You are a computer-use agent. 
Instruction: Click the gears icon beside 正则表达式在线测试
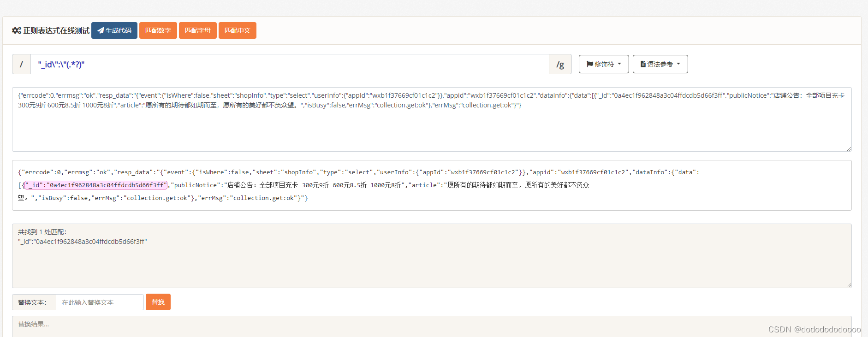(x=17, y=30)
